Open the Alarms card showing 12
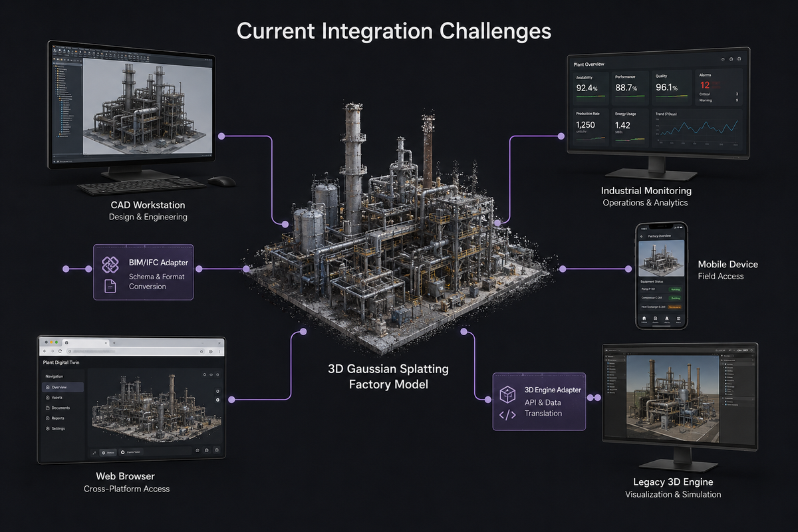Viewport: 798px width, 532px height. coord(719,87)
